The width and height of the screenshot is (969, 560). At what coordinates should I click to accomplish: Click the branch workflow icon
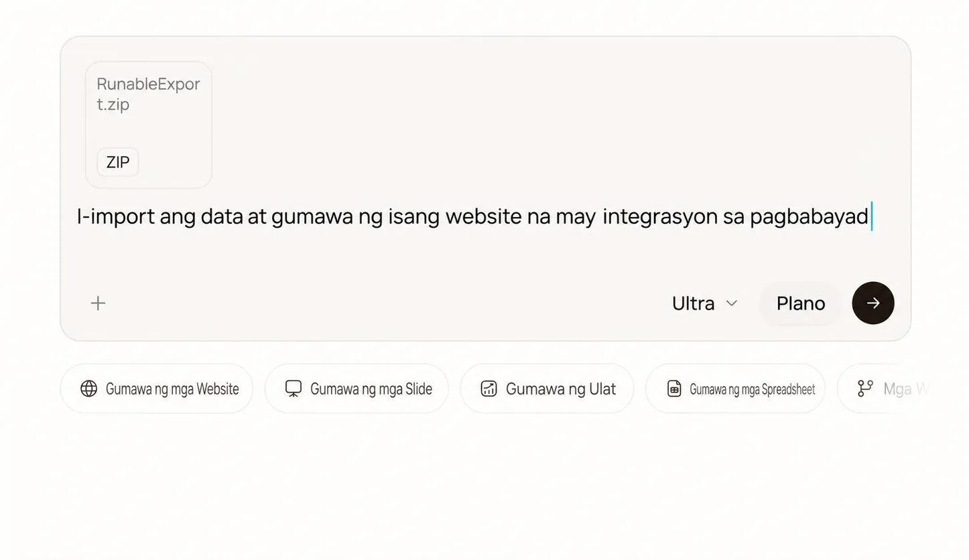[865, 389]
